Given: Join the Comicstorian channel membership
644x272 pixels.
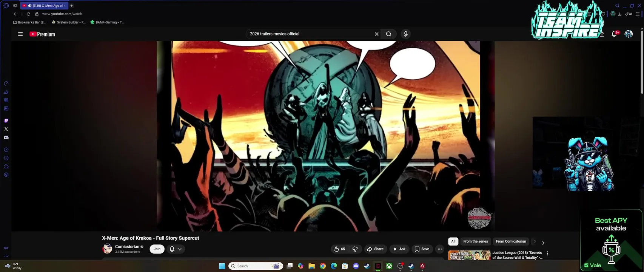Looking at the screenshot, I should [157, 249].
